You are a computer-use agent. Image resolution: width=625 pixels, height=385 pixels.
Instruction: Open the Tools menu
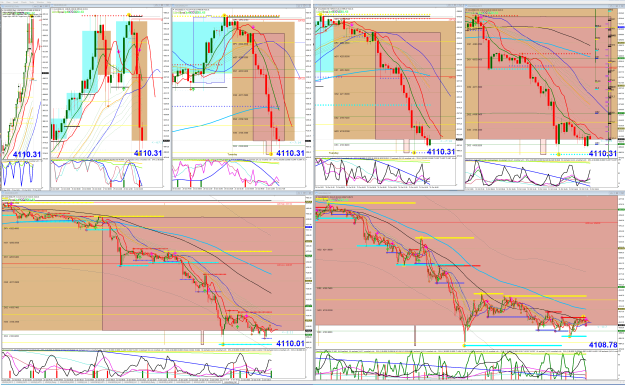click(32, 2)
